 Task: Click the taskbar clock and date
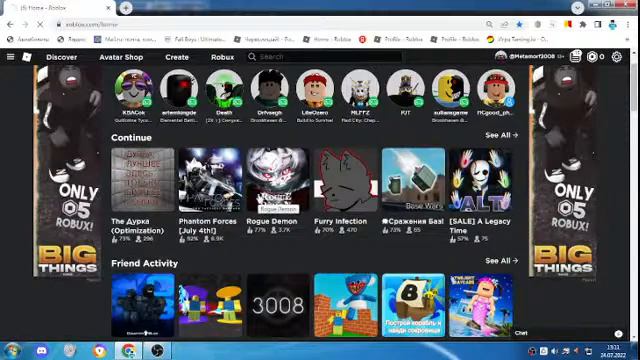click(x=613, y=351)
